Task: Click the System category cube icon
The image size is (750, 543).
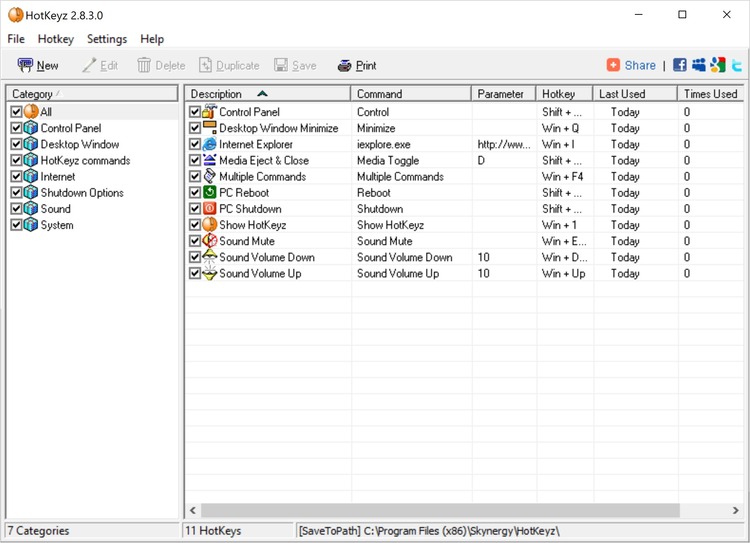Action: click(31, 225)
